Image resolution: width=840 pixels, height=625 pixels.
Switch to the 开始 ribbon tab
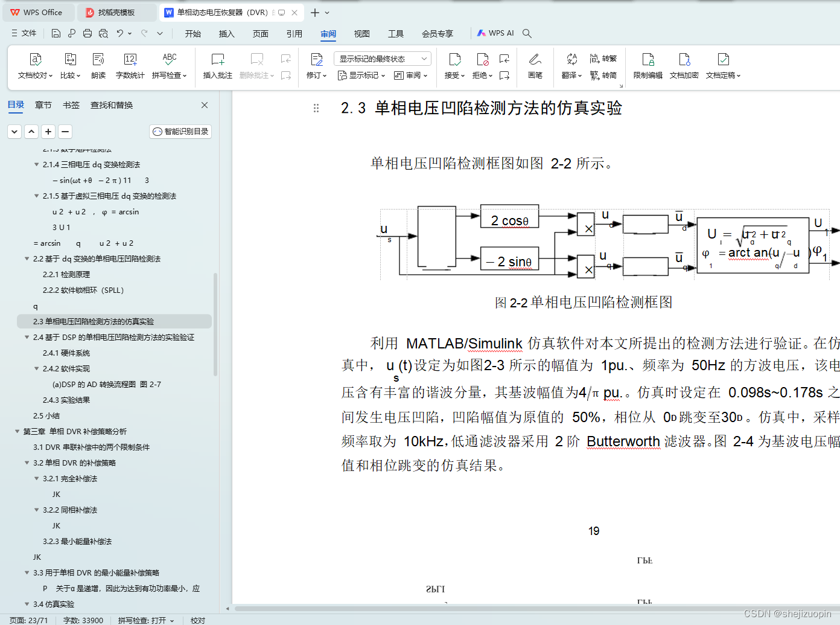point(193,34)
